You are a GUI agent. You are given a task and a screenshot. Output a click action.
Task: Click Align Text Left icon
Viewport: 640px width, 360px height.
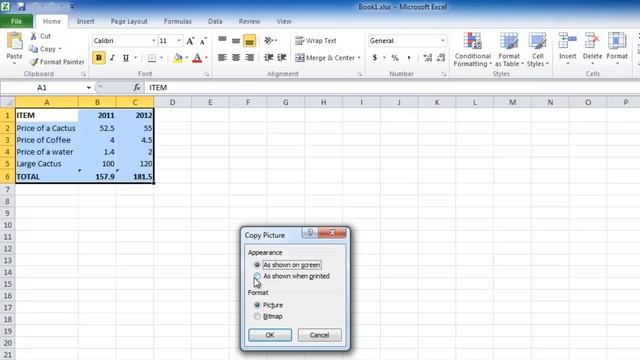click(222, 58)
